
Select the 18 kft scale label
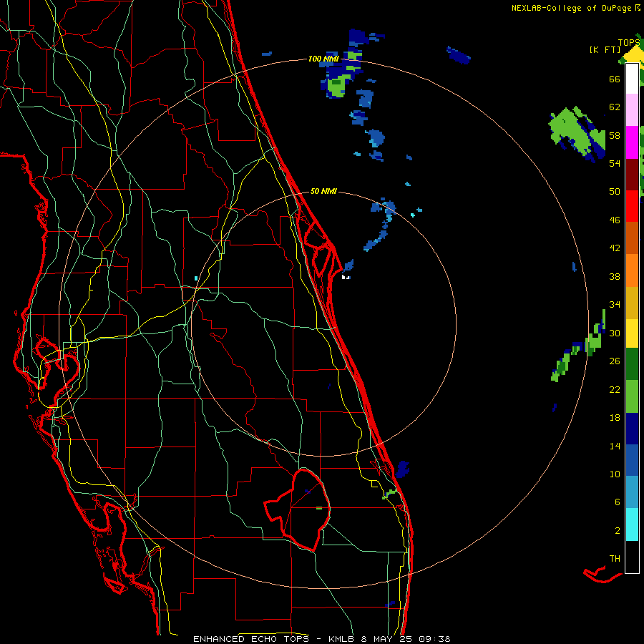(615, 418)
